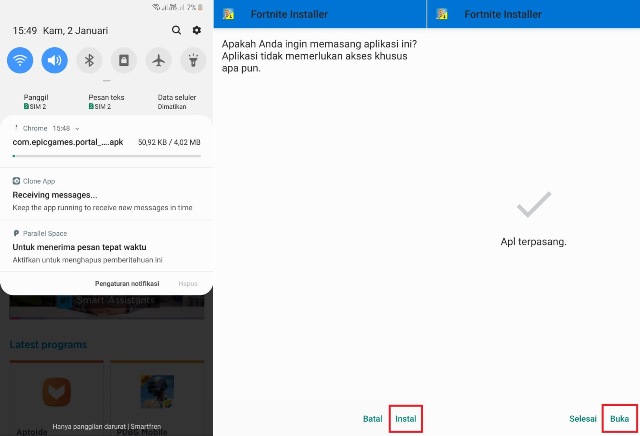Click Fortnite Installer icon in install prompt header
The height and width of the screenshot is (436, 640).
pos(228,14)
